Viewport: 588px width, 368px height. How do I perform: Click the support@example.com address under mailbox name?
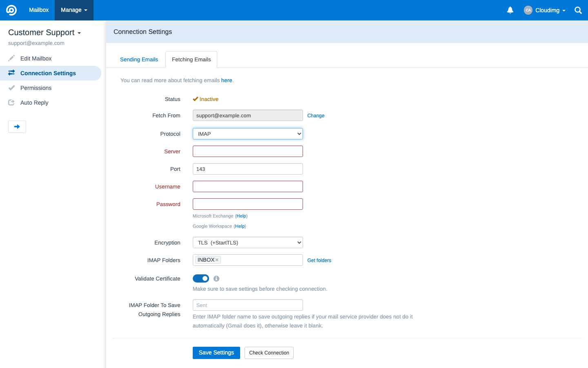(36, 43)
